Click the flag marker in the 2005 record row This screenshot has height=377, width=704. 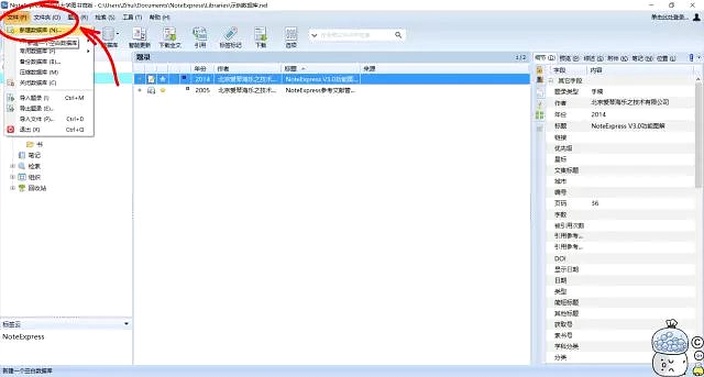(188, 89)
